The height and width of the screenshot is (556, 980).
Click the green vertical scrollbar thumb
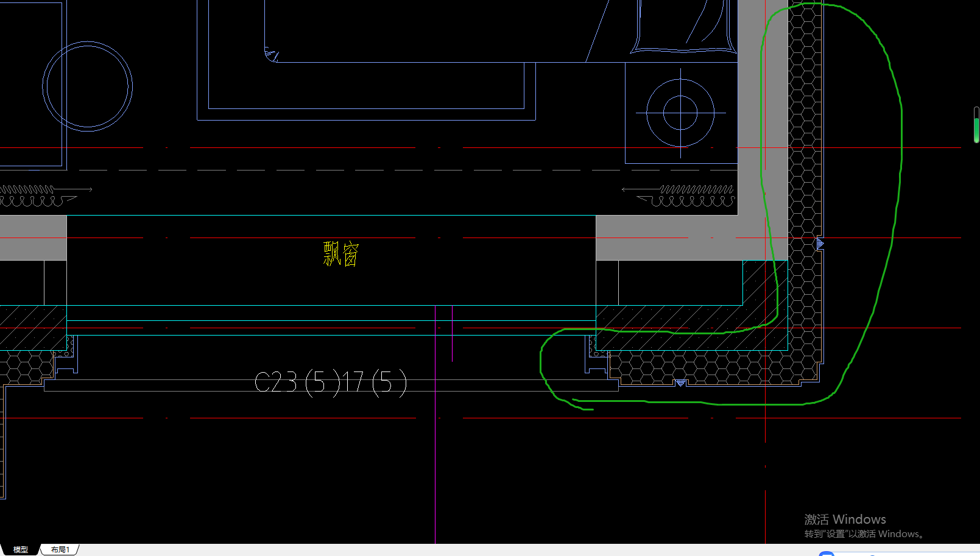point(976,130)
